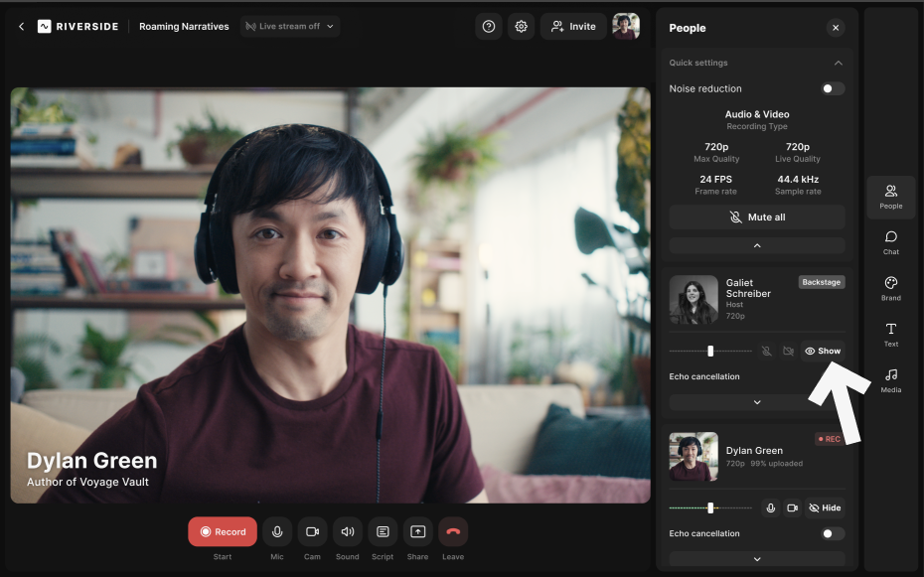The image size is (924, 577).
Task: Click Dylan Green's participant thumbnail
Action: (x=693, y=457)
